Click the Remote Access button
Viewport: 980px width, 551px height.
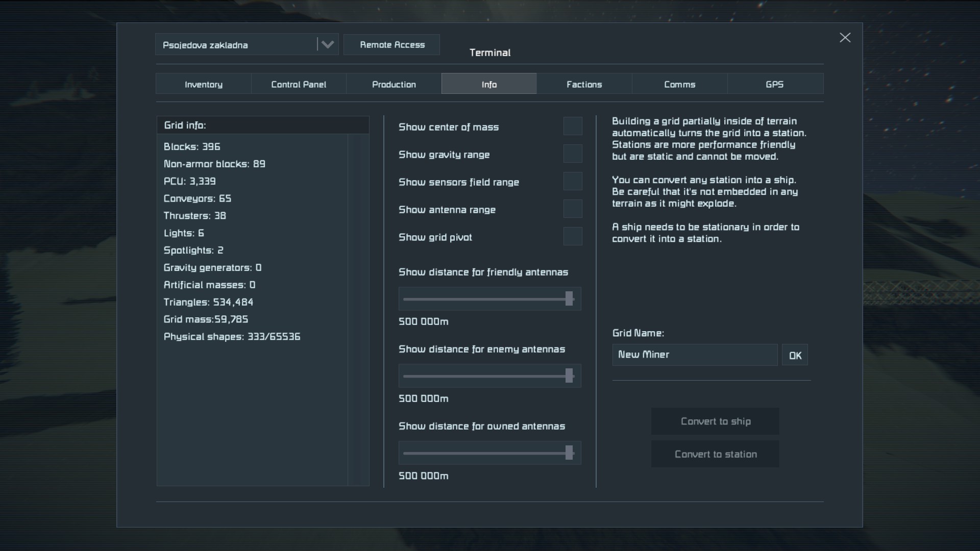[391, 45]
